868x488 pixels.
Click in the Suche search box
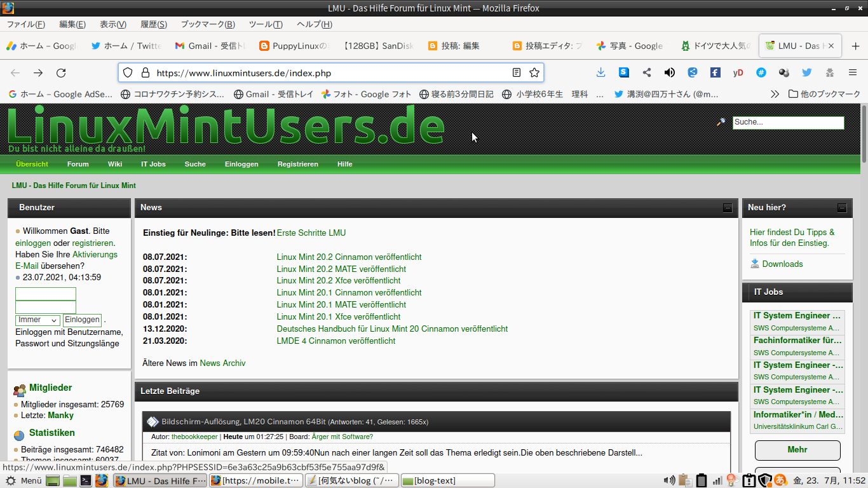pos(788,122)
